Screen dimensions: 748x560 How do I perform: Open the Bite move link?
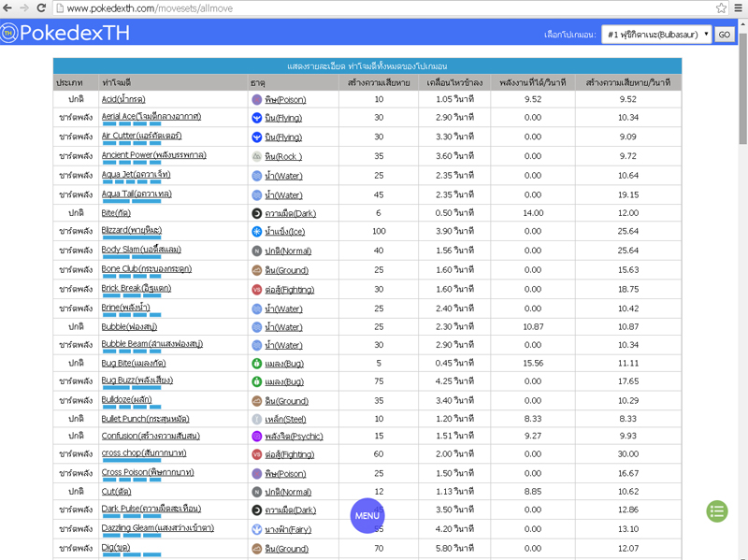(116, 213)
